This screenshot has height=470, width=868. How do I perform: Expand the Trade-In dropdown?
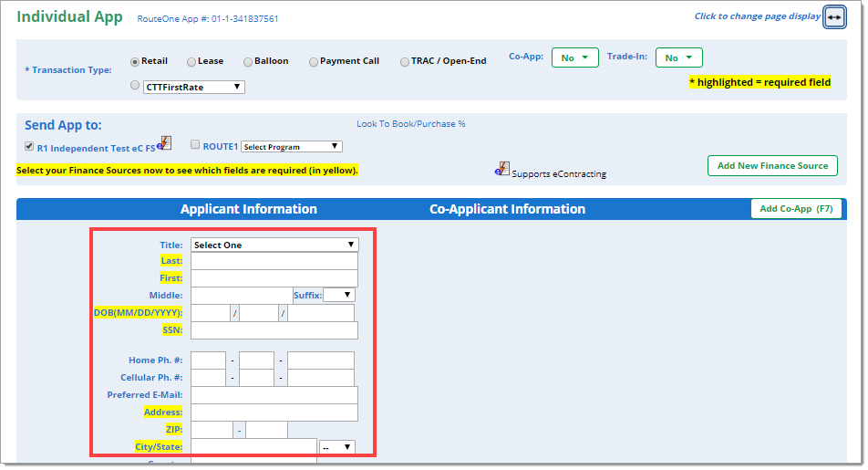[678, 57]
